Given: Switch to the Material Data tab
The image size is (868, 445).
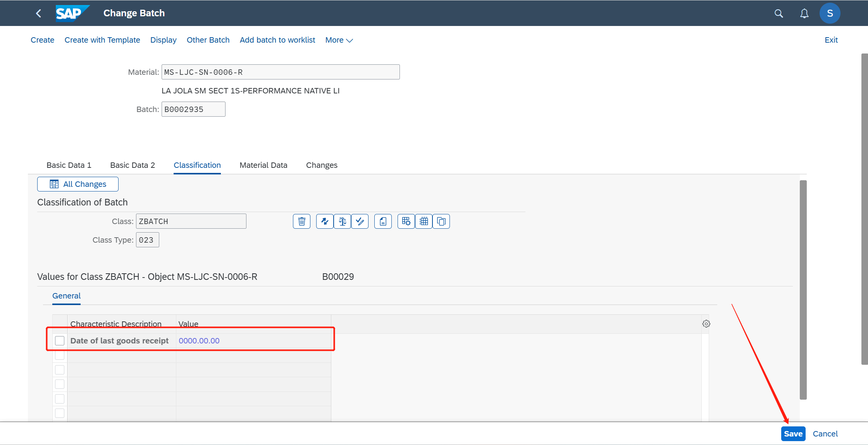Looking at the screenshot, I should click(263, 165).
